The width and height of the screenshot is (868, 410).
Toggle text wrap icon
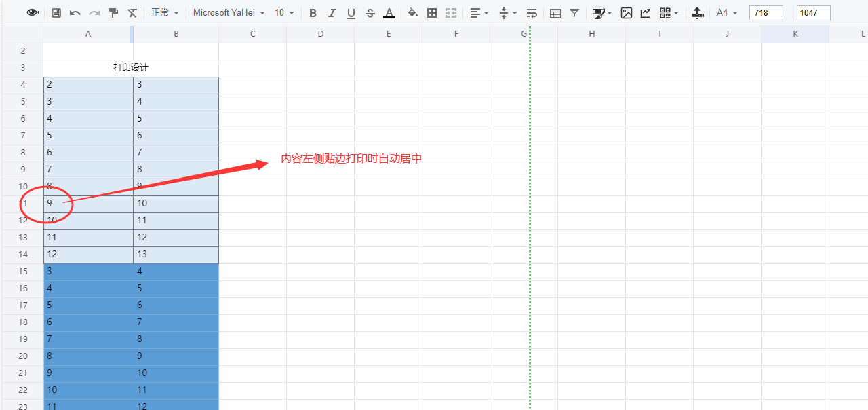pos(532,13)
